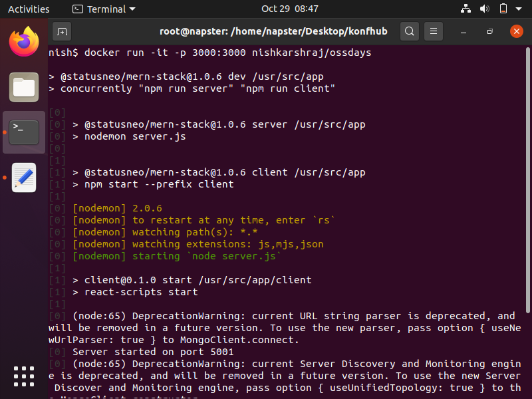The image size is (532, 399).
Task: Click 'client@0.1.0 start /usr/src/app/client' line
Action: click(192, 280)
